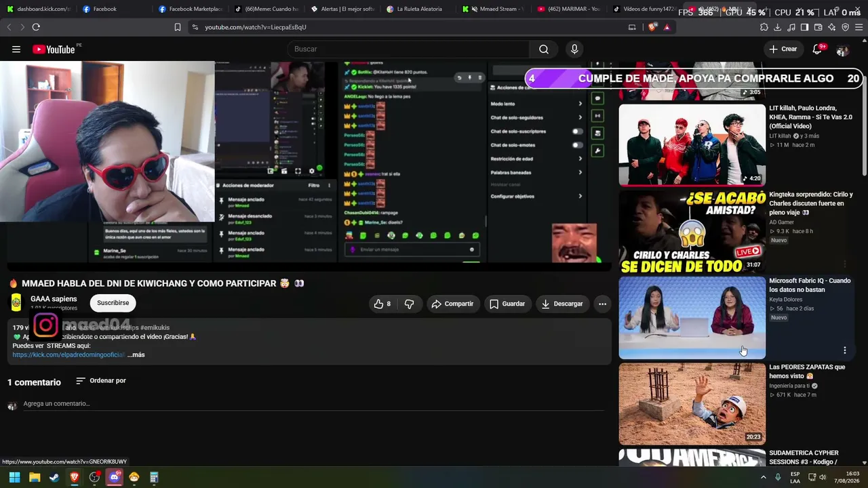The width and height of the screenshot is (868, 488).
Task: Open more actions for the video
Action: [602, 304]
